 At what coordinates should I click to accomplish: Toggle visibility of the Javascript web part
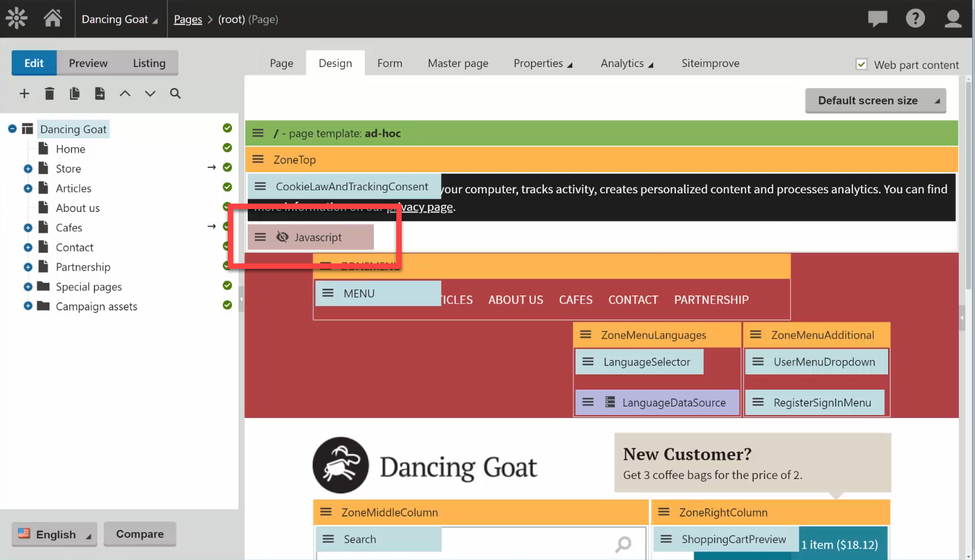click(283, 237)
